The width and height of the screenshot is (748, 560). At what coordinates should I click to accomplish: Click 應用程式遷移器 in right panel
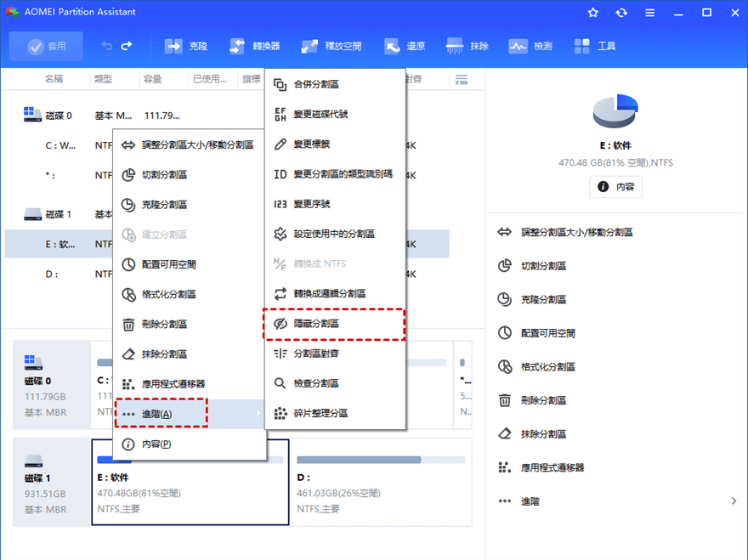tap(541, 467)
